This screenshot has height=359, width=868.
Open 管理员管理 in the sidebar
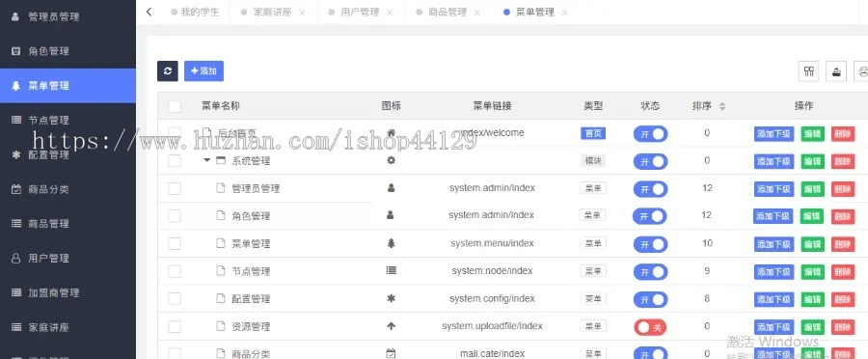pos(68,16)
